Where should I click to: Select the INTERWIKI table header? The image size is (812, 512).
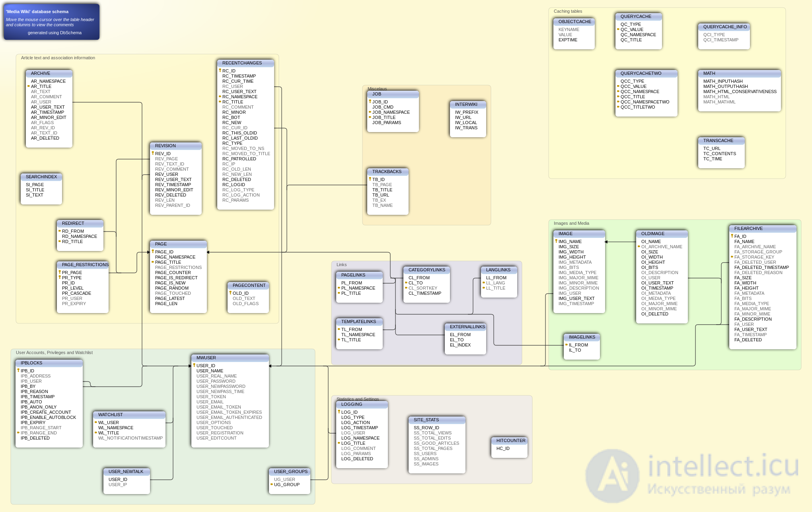[x=468, y=104]
